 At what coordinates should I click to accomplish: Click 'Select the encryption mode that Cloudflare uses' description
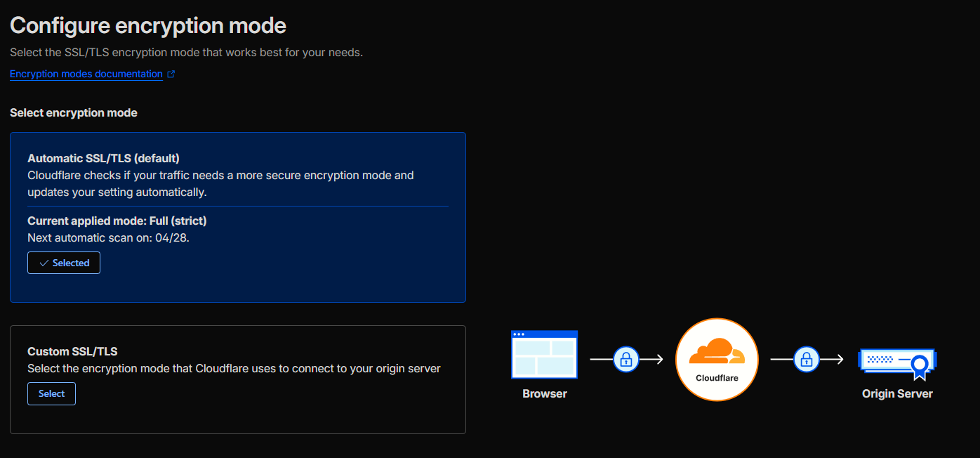click(234, 368)
